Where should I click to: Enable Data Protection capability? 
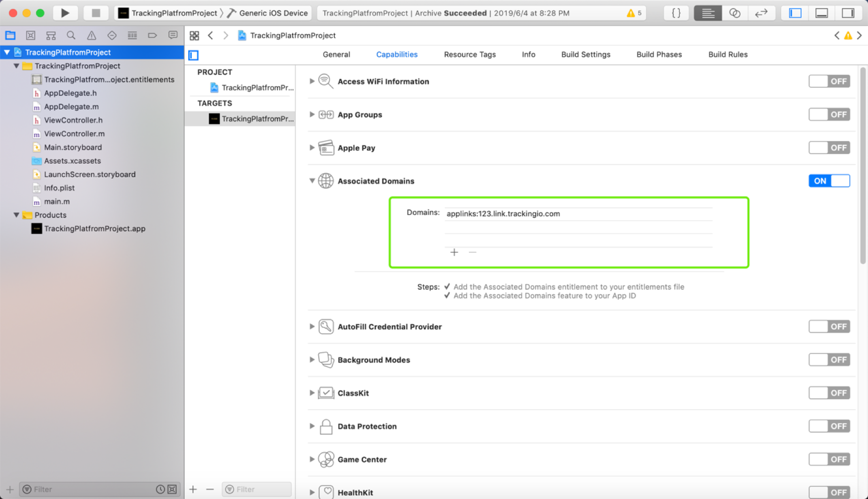click(829, 426)
